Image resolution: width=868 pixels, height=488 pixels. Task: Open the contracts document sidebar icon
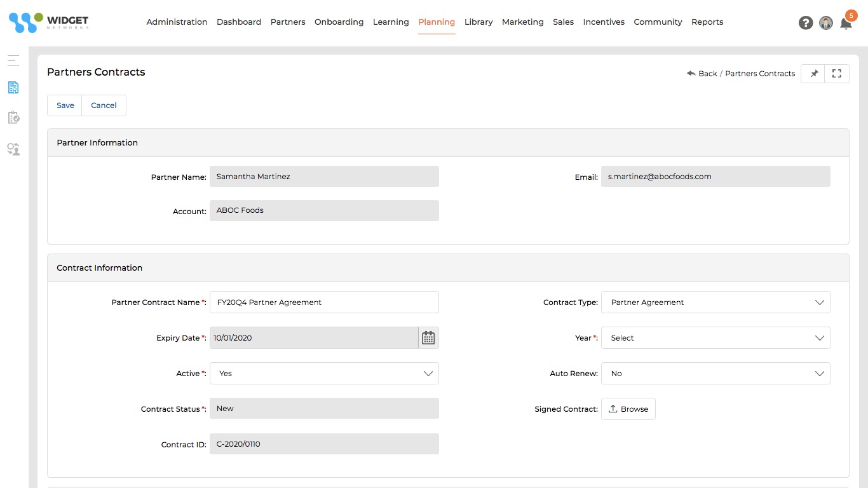tap(13, 88)
